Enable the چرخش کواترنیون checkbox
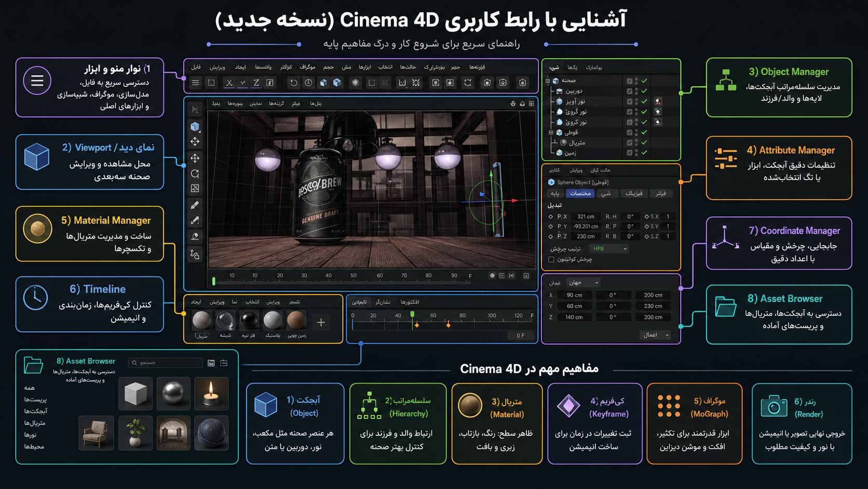The image size is (868, 489). [x=551, y=259]
